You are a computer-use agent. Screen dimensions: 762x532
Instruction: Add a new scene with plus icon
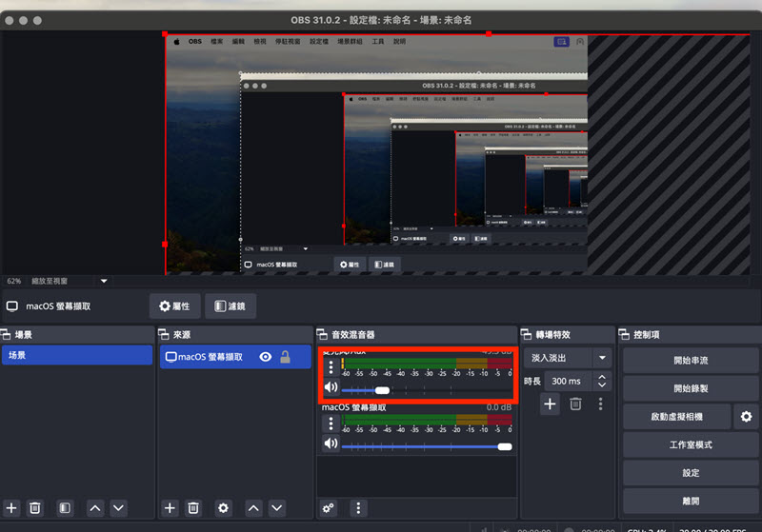[11, 508]
